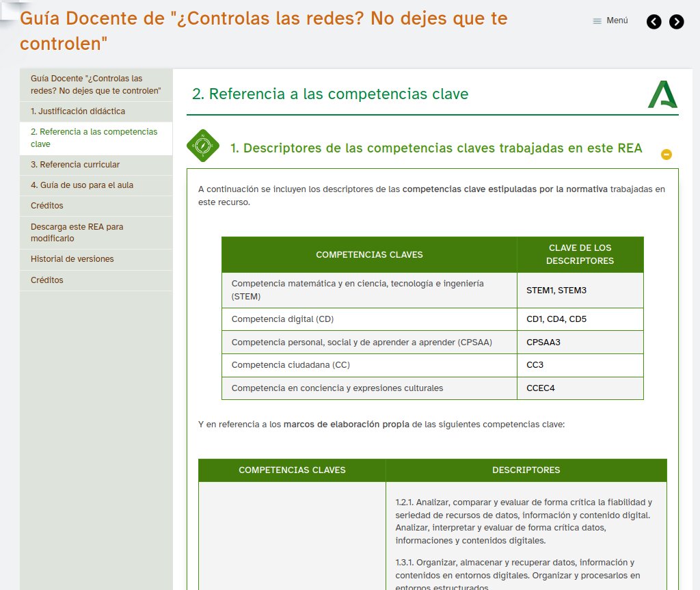
Task: Open '4. Guía de uso para el aula'
Action: click(96, 185)
